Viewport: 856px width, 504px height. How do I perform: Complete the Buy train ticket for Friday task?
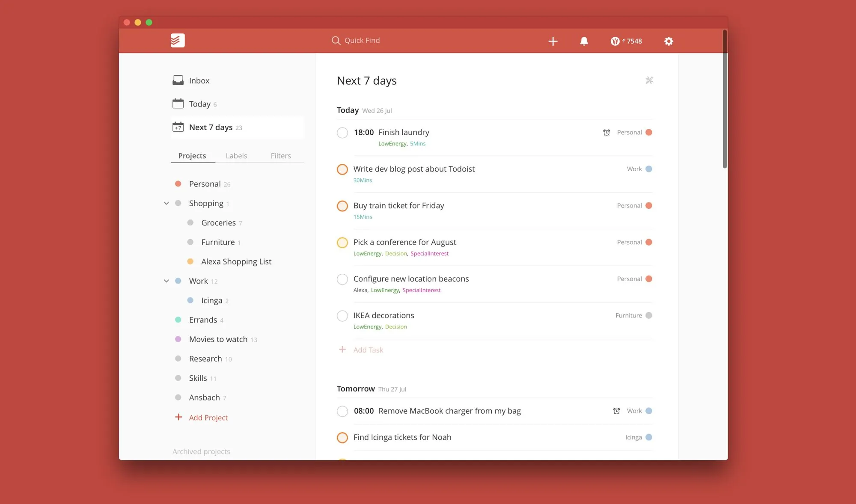[x=342, y=206]
